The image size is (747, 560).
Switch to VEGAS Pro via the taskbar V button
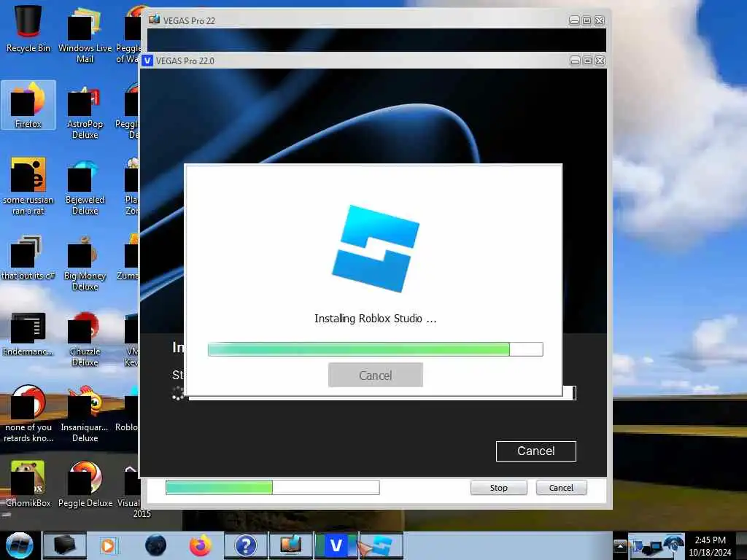click(x=336, y=545)
